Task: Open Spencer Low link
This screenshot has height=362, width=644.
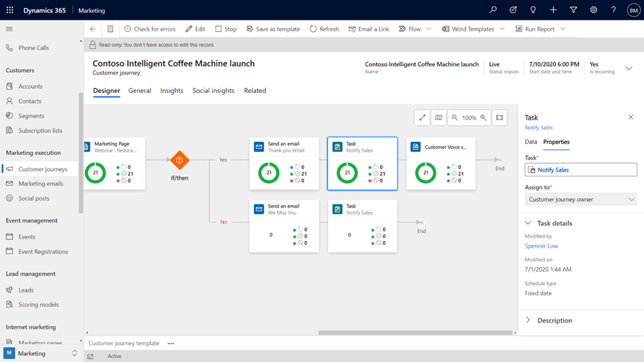Action: [541, 246]
